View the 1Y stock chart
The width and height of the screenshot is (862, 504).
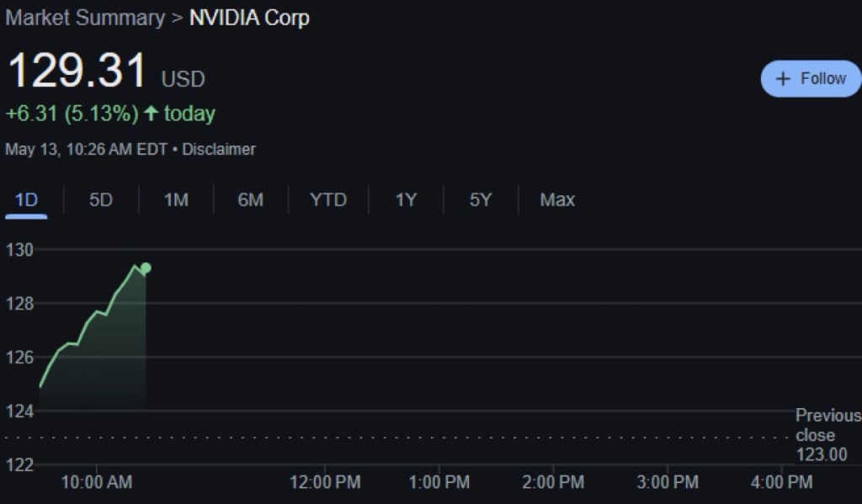tap(406, 199)
